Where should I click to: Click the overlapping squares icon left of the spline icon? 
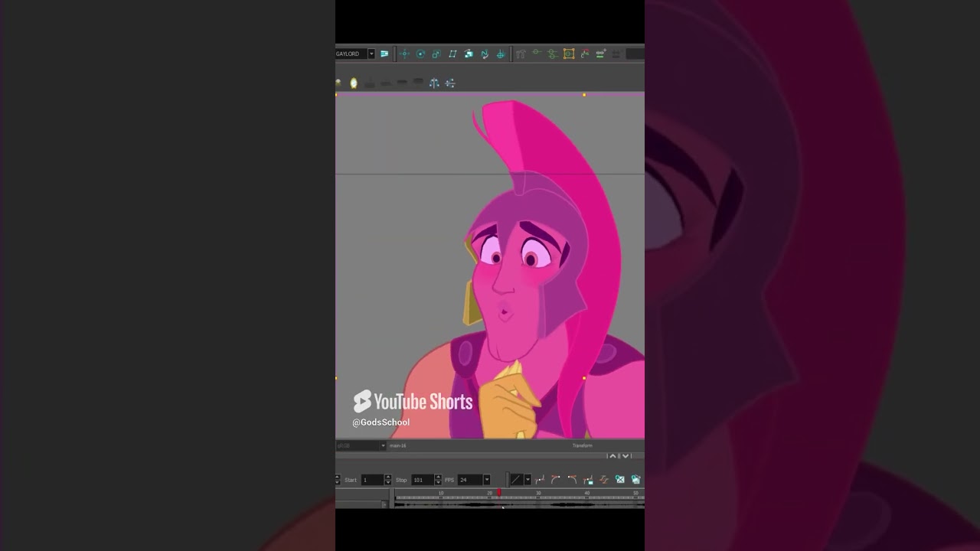(469, 54)
